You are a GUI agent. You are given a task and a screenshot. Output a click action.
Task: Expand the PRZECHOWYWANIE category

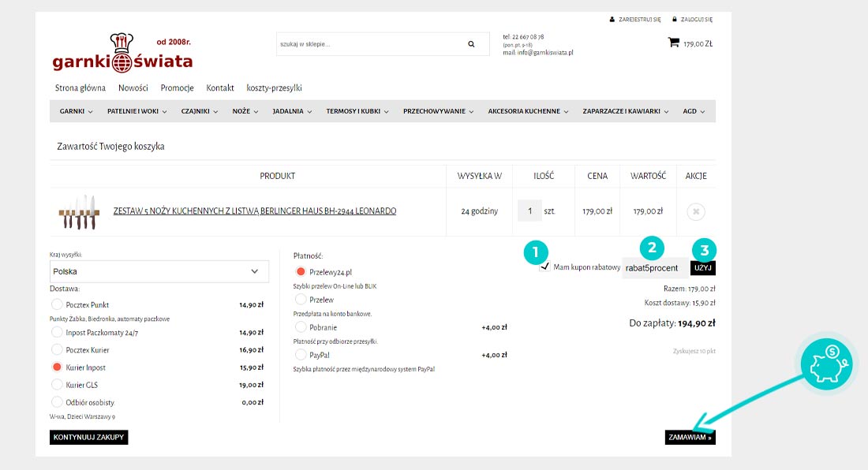pos(439,111)
